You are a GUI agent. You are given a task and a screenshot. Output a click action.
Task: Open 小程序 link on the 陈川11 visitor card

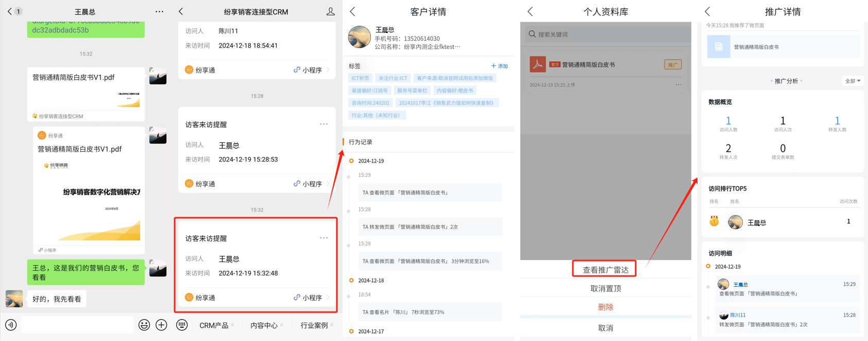311,70
